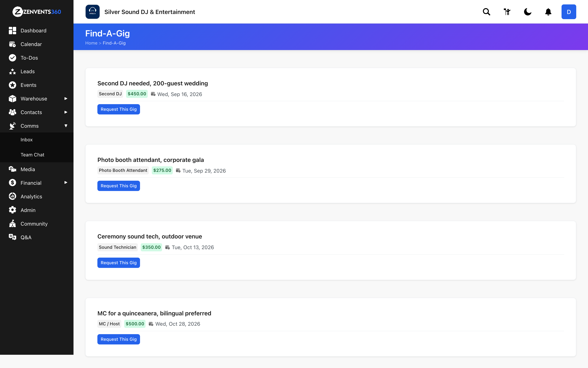Click the Community tent icon
The width and height of the screenshot is (588, 368).
coord(12,224)
